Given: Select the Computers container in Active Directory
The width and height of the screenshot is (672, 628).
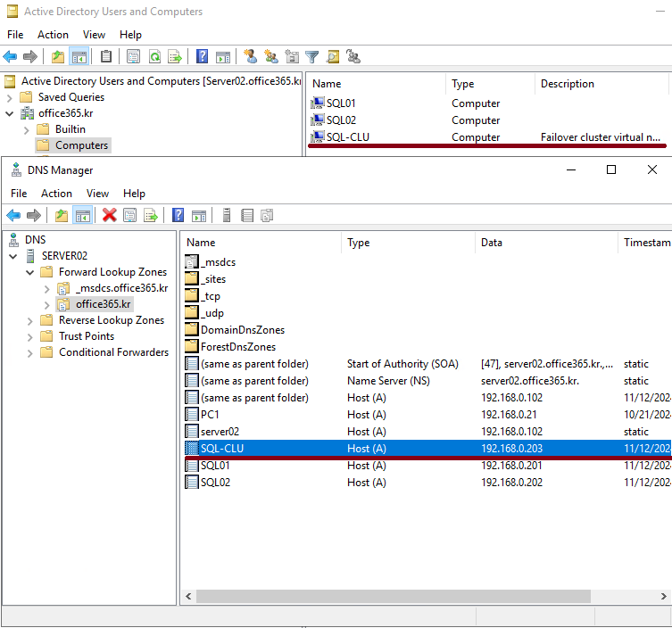Looking at the screenshot, I should point(73,145).
